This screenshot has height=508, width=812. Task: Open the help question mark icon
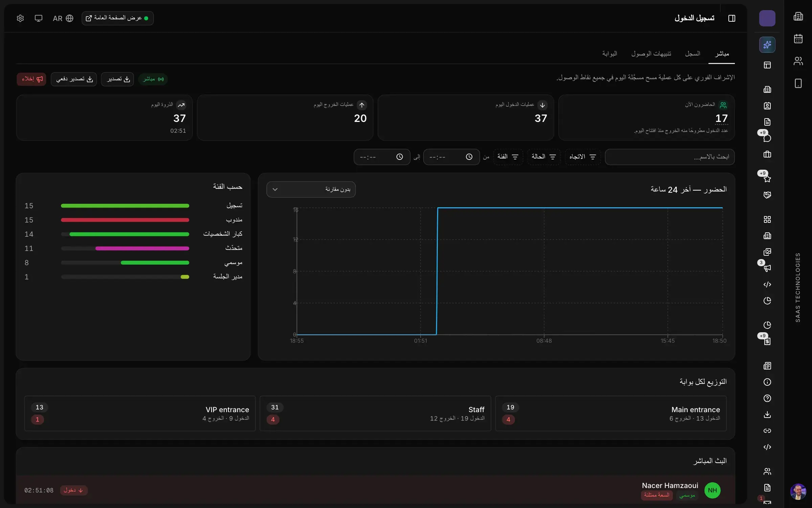point(767,398)
